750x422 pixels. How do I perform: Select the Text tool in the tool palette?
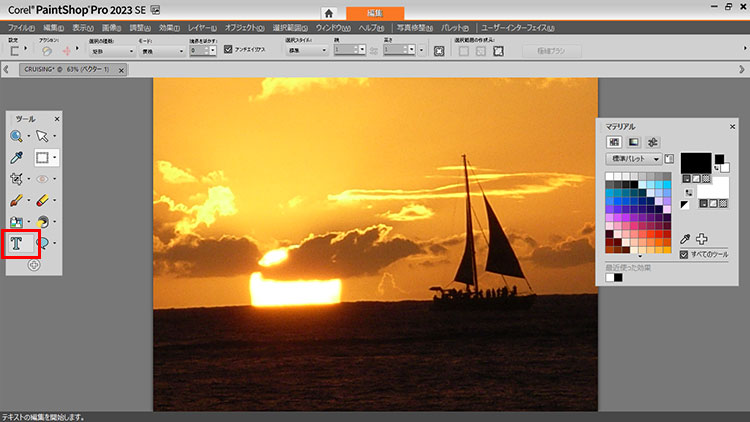[x=17, y=242]
